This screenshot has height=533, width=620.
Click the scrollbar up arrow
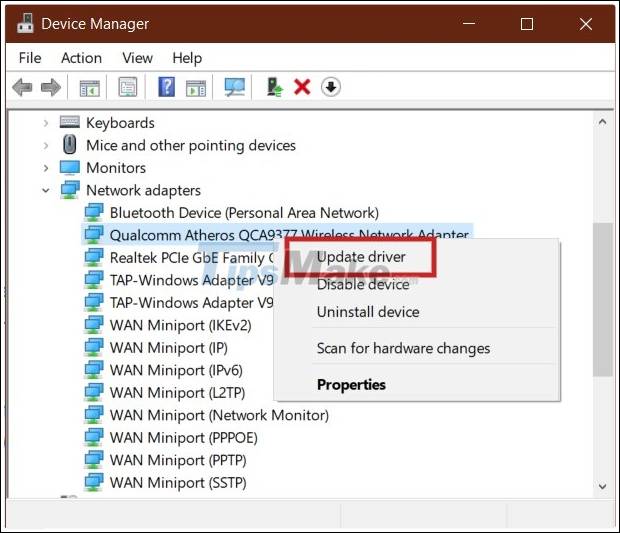click(x=602, y=122)
